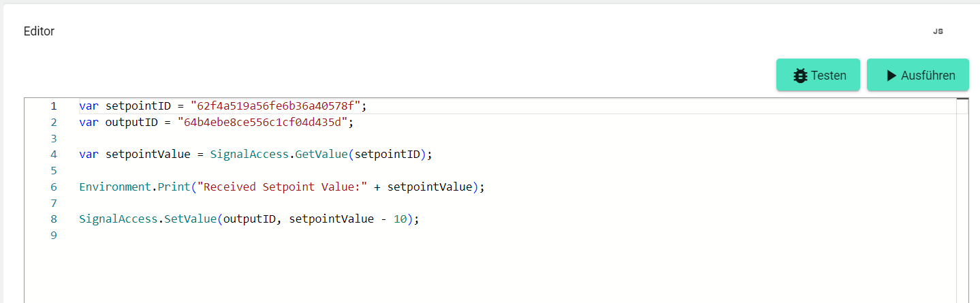The image size is (980, 303).
Task: Select line number 4 in gutter
Action: pyautogui.click(x=53, y=155)
